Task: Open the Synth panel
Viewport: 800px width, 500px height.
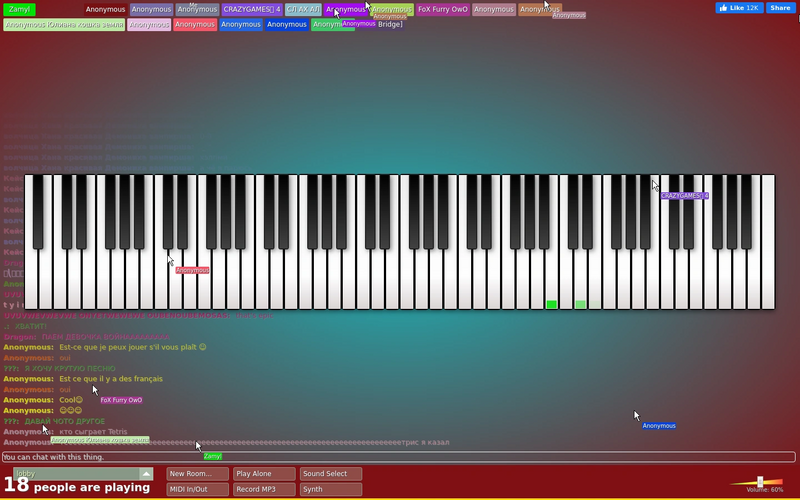Action: click(x=331, y=489)
